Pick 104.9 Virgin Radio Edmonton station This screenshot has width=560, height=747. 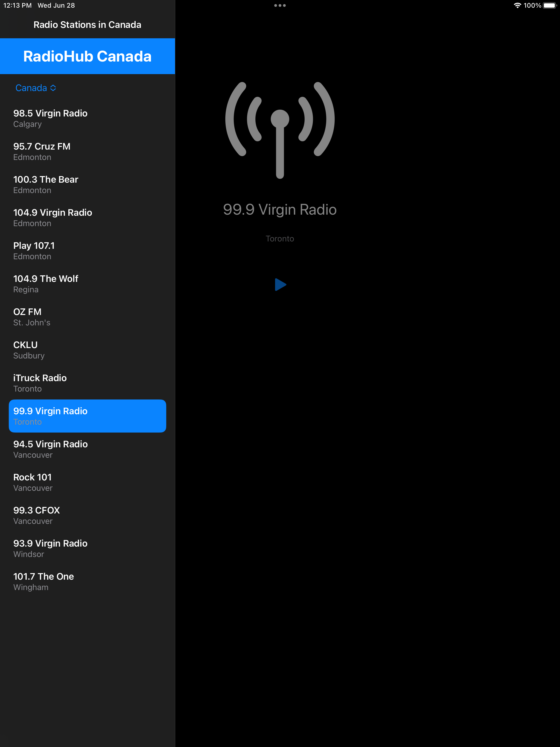pos(87,217)
